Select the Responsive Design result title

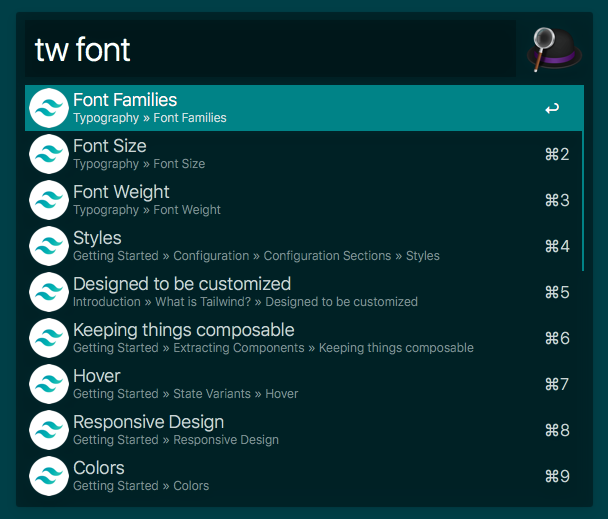click(x=149, y=422)
